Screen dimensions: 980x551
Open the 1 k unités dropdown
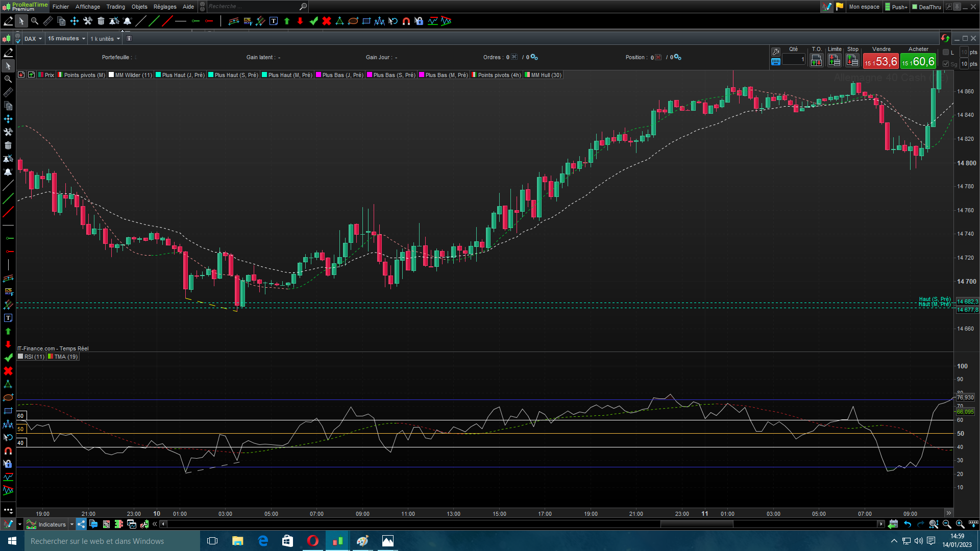[105, 39]
